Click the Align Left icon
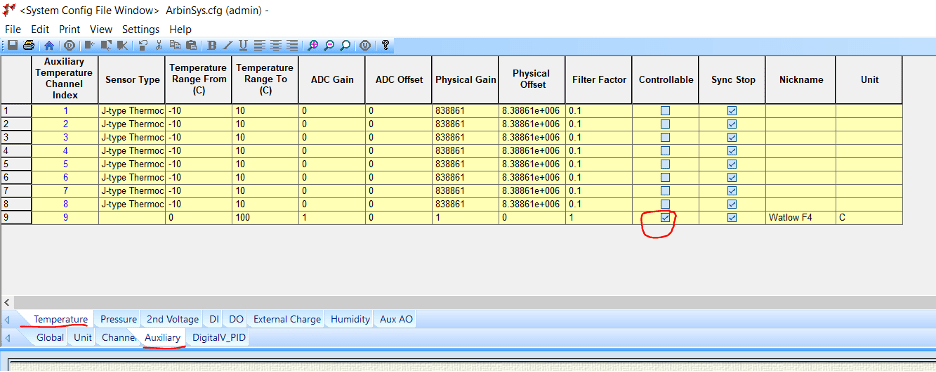The width and height of the screenshot is (936, 372). 259,45
